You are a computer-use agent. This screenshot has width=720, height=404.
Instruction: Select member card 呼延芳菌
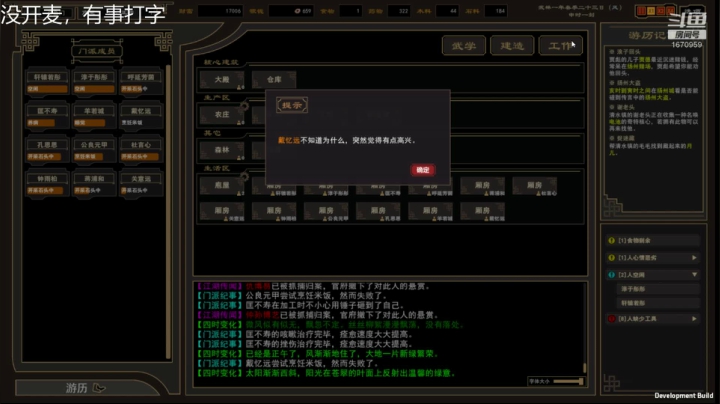(x=141, y=82)
